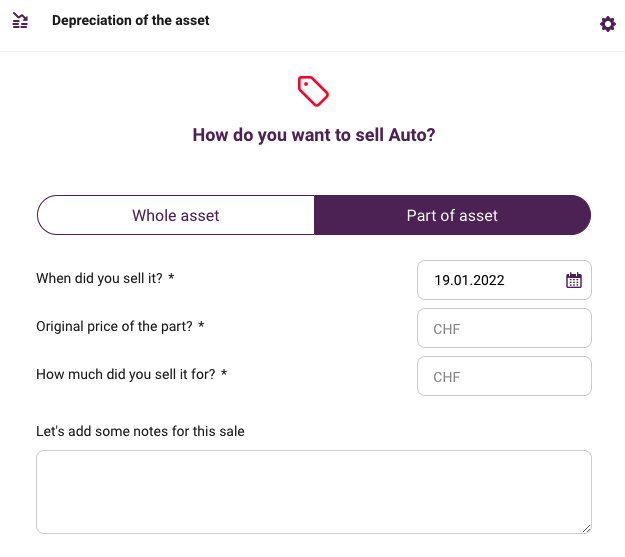Click the "How do you want to sell Auto?" heading
Image resolution: width=625 pixels, height=557 pixels.
click(314, 135)
